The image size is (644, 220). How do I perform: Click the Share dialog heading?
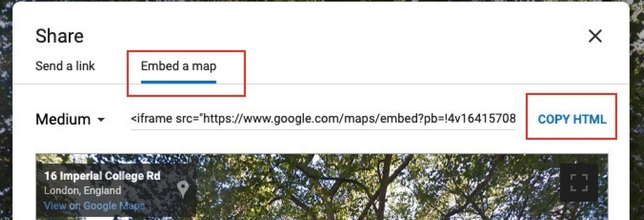[x=59, y=36]
